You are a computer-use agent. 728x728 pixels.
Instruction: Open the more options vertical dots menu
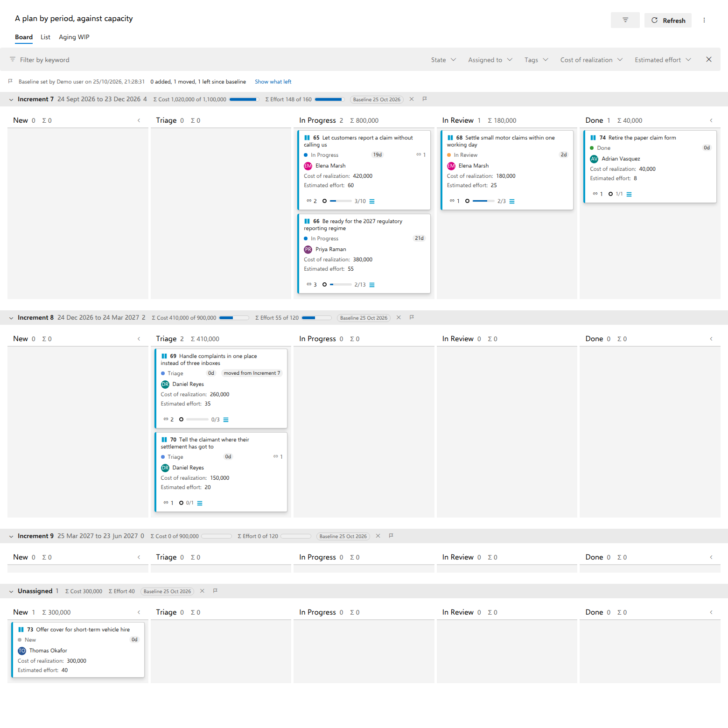(704, 20)
